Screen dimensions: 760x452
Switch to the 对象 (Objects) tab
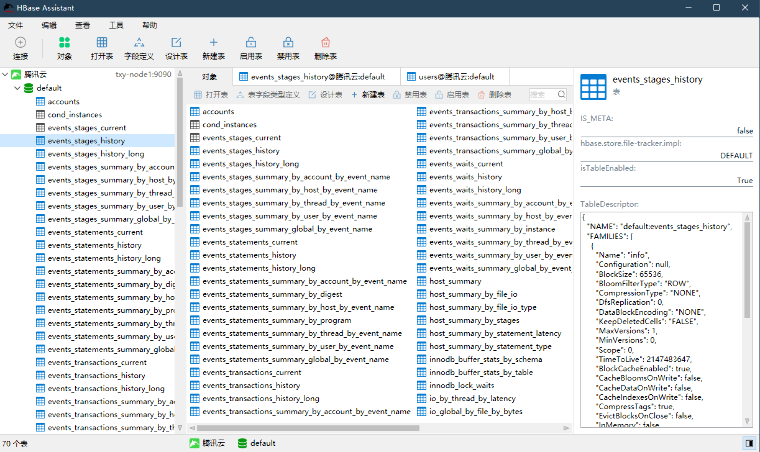coord(209,77)
